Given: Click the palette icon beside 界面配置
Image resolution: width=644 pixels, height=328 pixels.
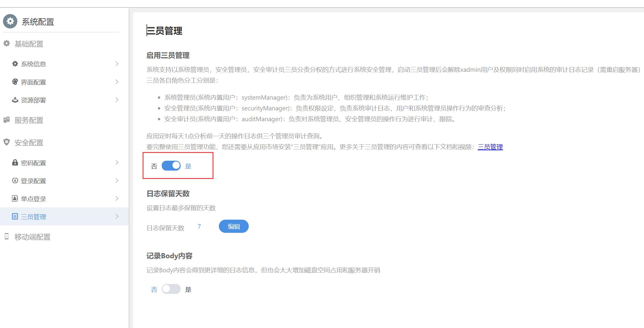Looking at the screenshot, I should coord(15,82).
